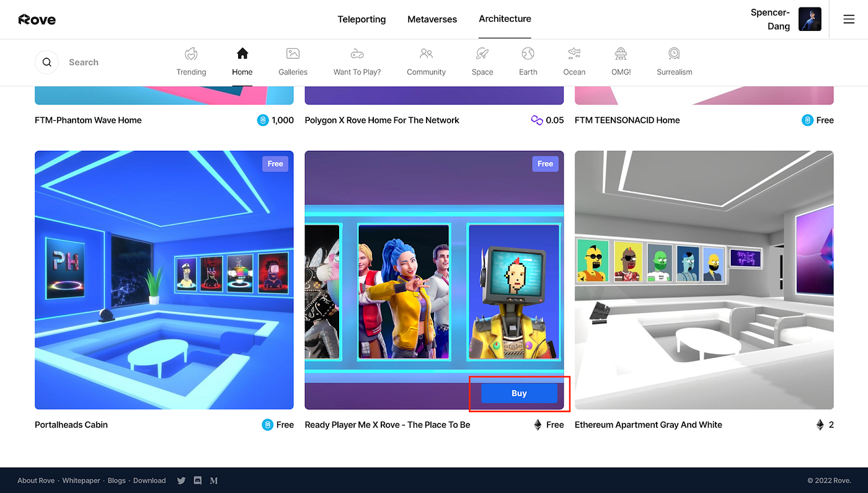868x493 pixels.
Task: Select the Surrealism icon
Action: point(675,53)
